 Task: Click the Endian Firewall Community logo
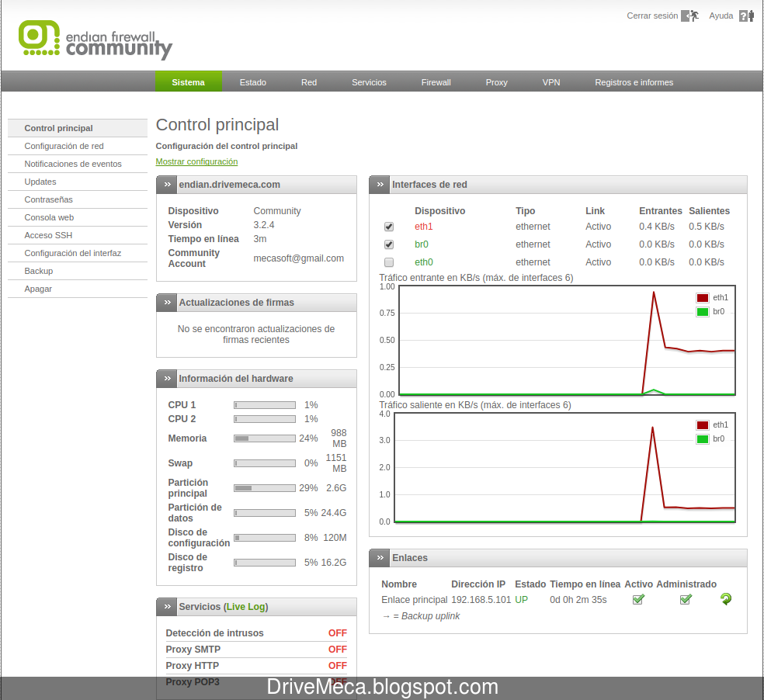93,39
